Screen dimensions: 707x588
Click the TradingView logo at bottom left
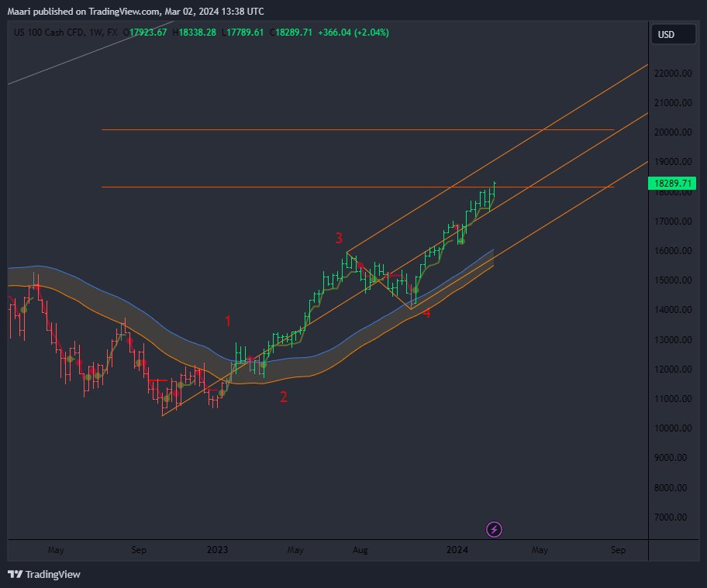click(43, 575)
